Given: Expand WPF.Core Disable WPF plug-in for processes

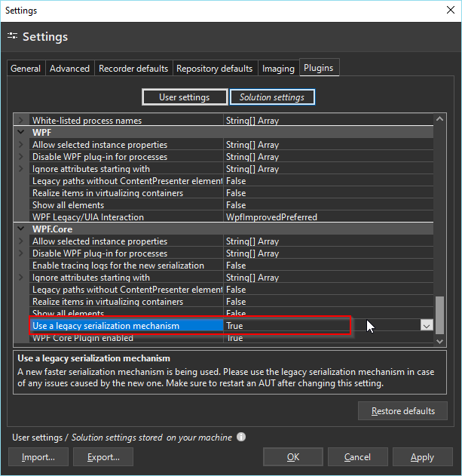Looking at the screenshot, I should coord(21,253).
